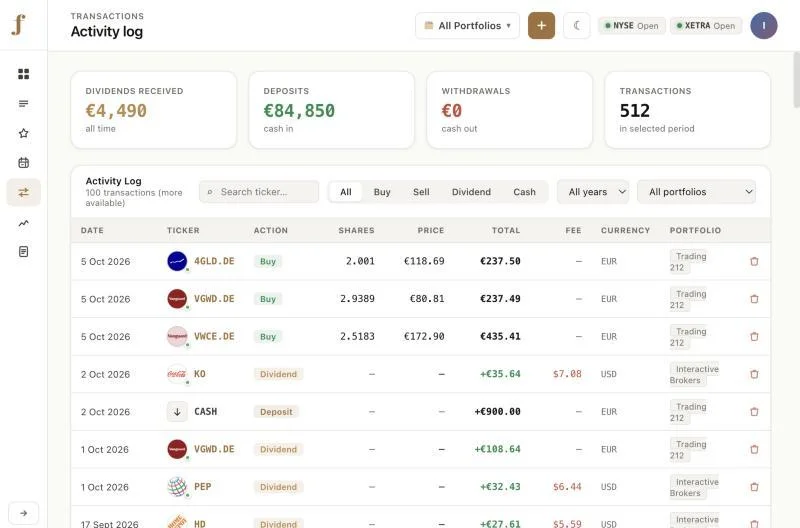Click the Coca-Cola KO logo
Image resolution: width=800 pixels, height=528 pixels.
point(177,374)
